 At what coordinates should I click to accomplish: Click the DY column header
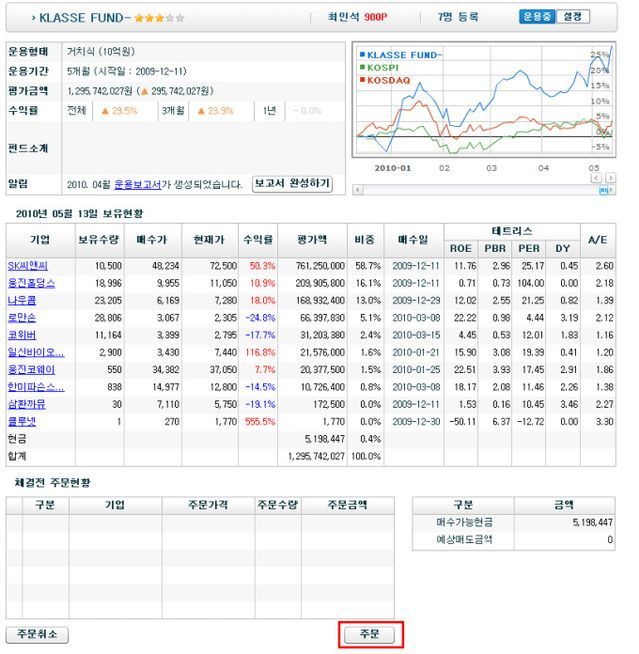point(563,249)
